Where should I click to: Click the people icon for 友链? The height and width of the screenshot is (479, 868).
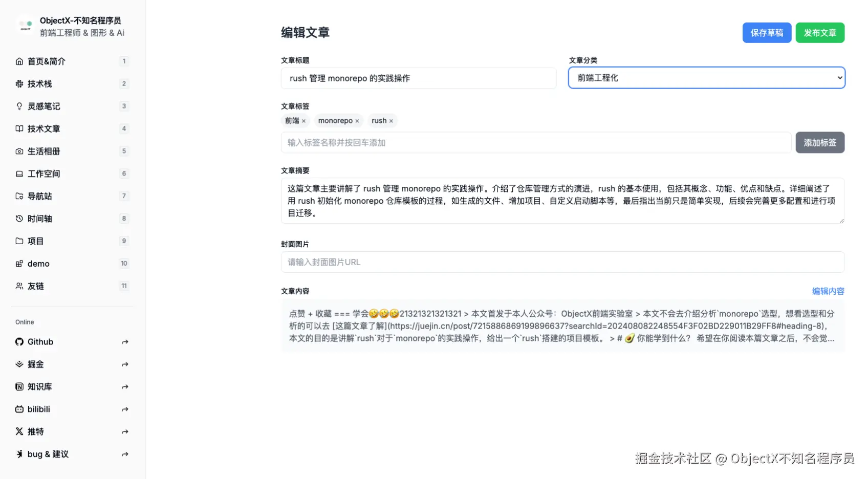19,286
